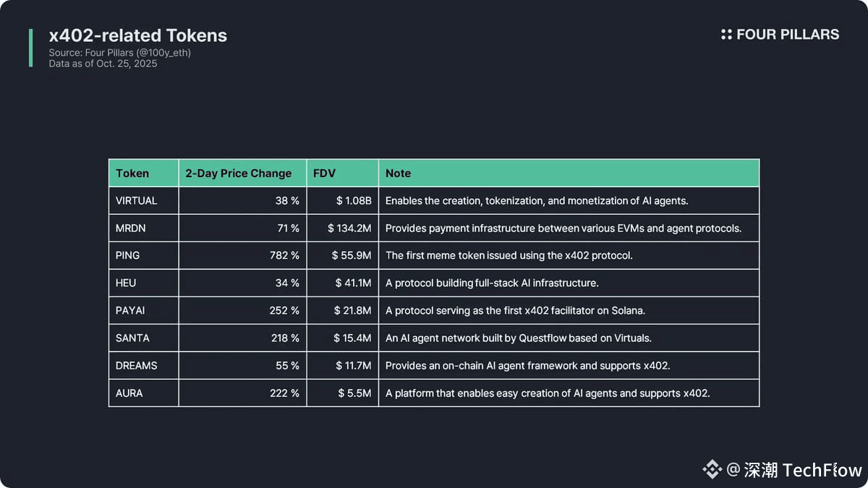
Task: Click the green vertical accent bar by the title
Action: [30, 48]
